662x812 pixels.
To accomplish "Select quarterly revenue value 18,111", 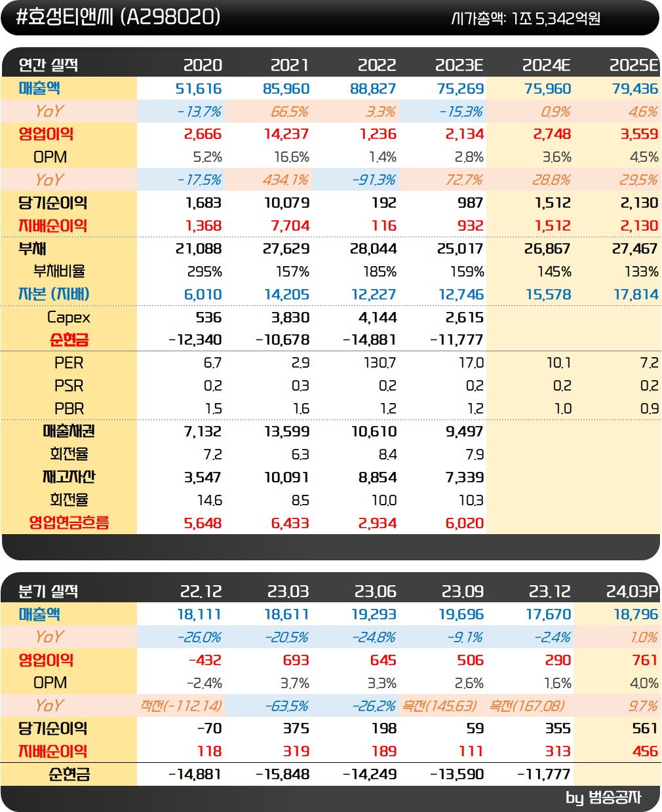I will (199, 615).
